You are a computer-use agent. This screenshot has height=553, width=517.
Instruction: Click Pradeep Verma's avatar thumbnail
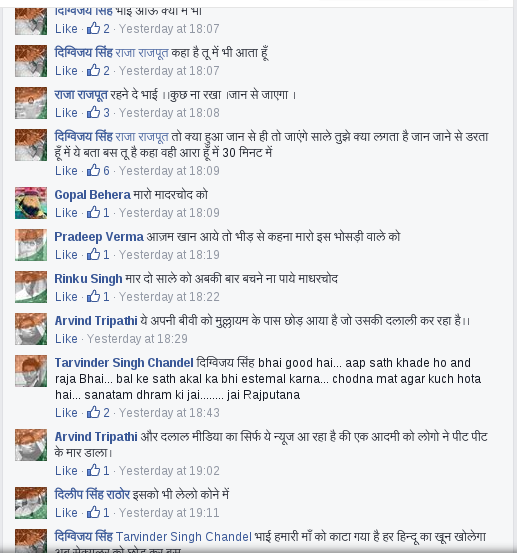tap(31, 245)
